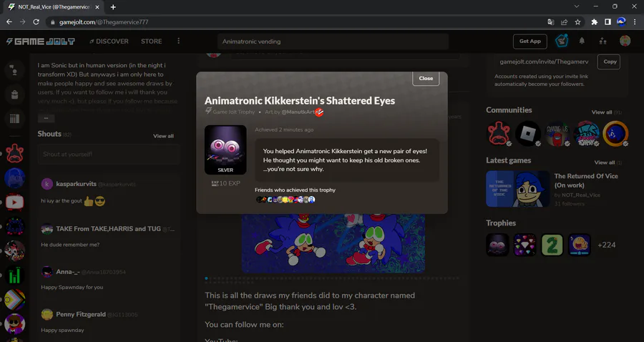Click the Get App button
The height and width of the screenshot is (342, 644).
[530, 41]
